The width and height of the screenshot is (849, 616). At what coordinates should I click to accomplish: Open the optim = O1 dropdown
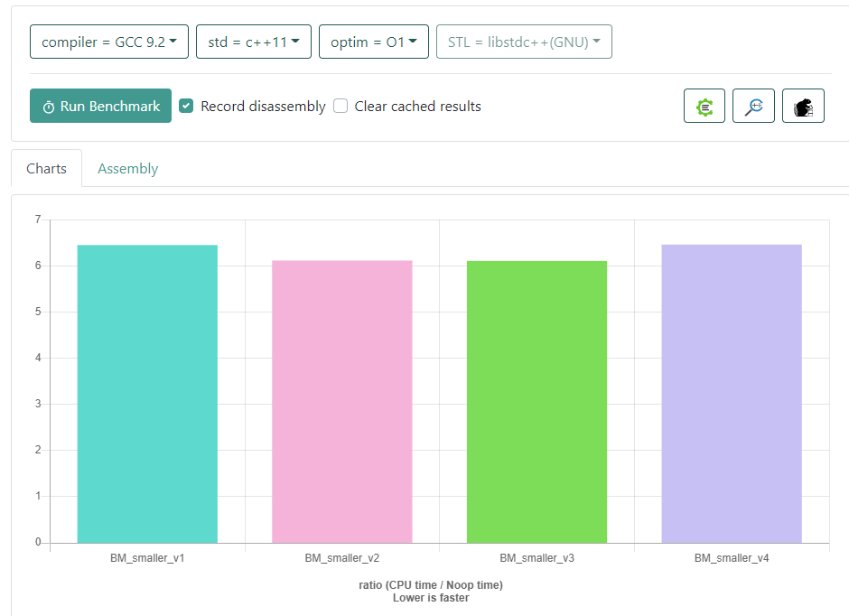tap(374, 42)
